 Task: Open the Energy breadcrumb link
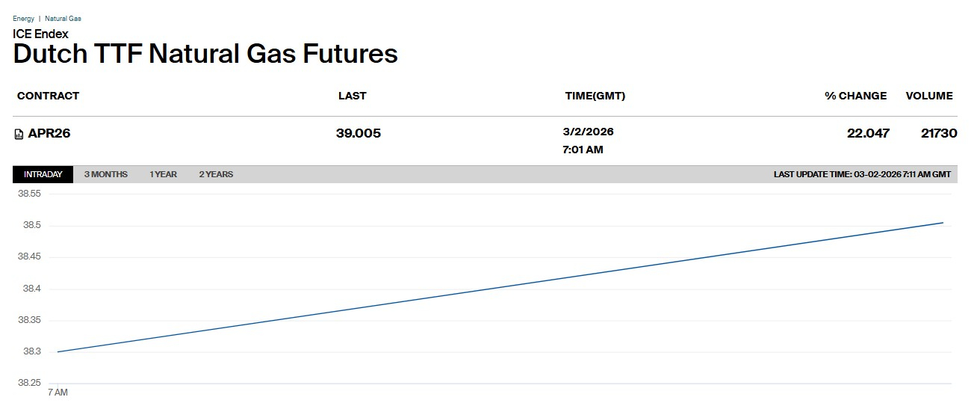(x=23, y=18)
